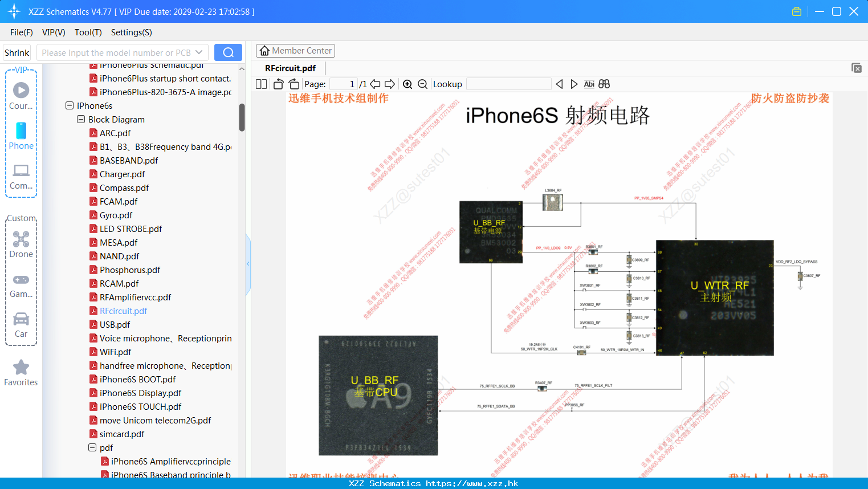Open the xzz.hk website link
The image size is (868, 489).
pyautogui.click(x=472, y=483)
